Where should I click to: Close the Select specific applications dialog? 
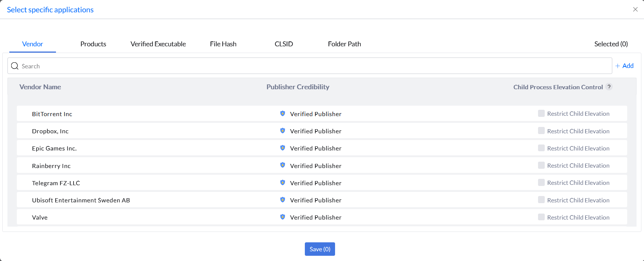(635, 9)
